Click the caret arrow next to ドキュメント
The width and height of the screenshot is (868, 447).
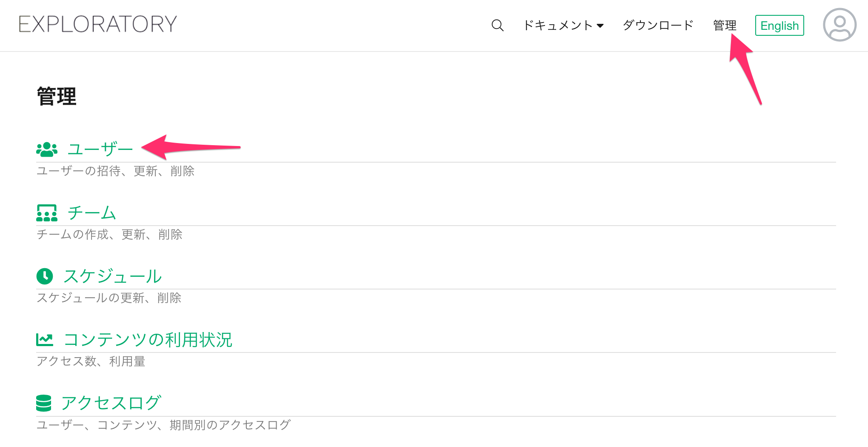[600, 26]
